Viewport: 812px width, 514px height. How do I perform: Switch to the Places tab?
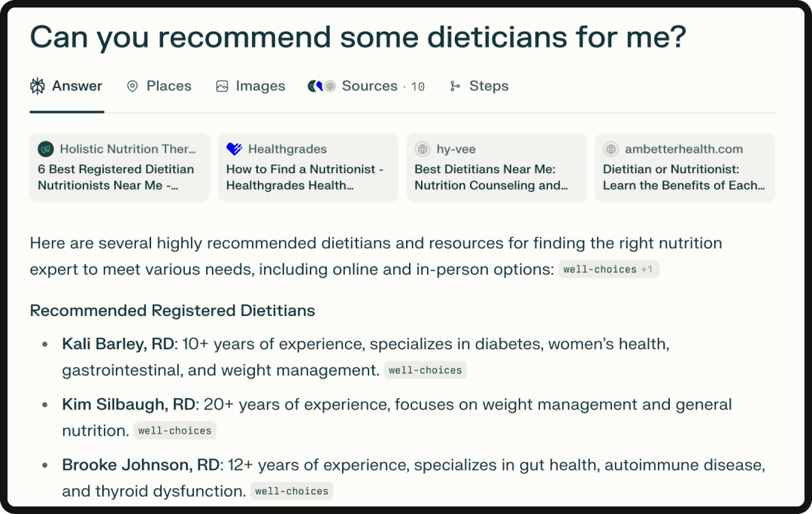[168, 86]
